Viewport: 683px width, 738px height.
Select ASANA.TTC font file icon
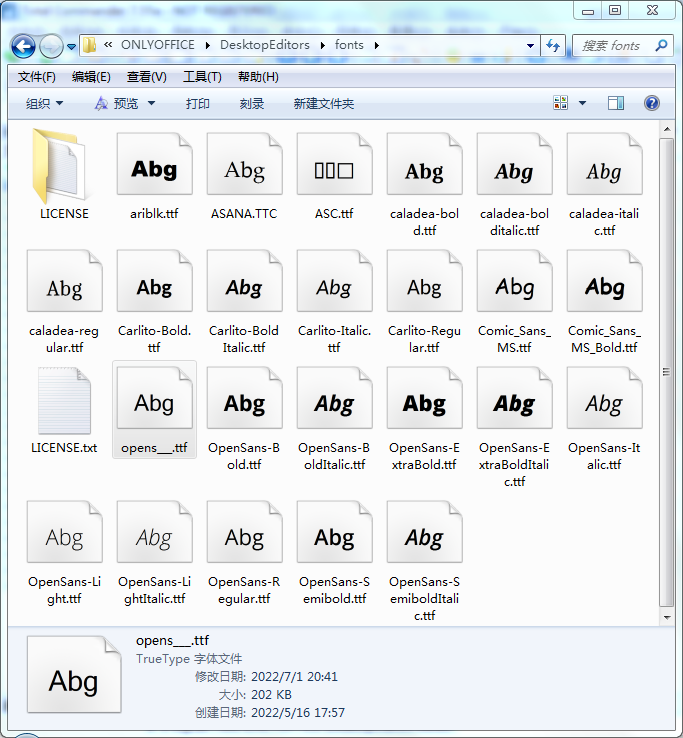pyautogui.click(x=244, y=164)
